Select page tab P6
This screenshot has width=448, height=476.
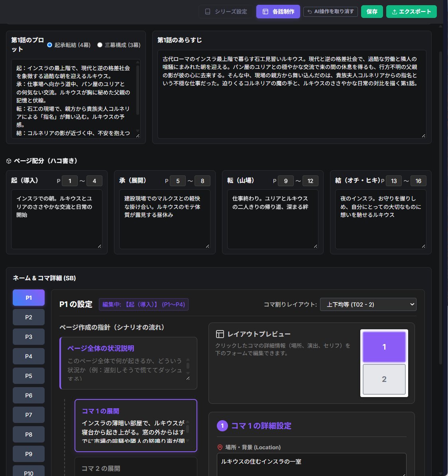[29, 395]
